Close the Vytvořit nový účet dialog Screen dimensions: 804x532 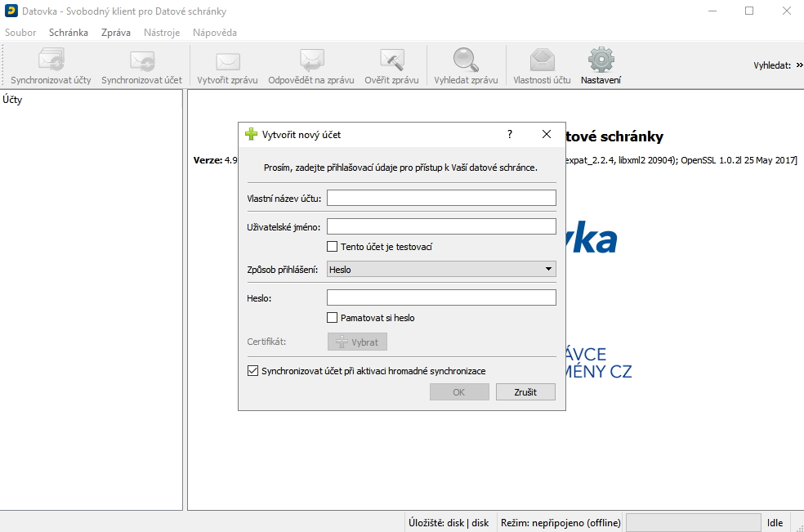point(547,134)
